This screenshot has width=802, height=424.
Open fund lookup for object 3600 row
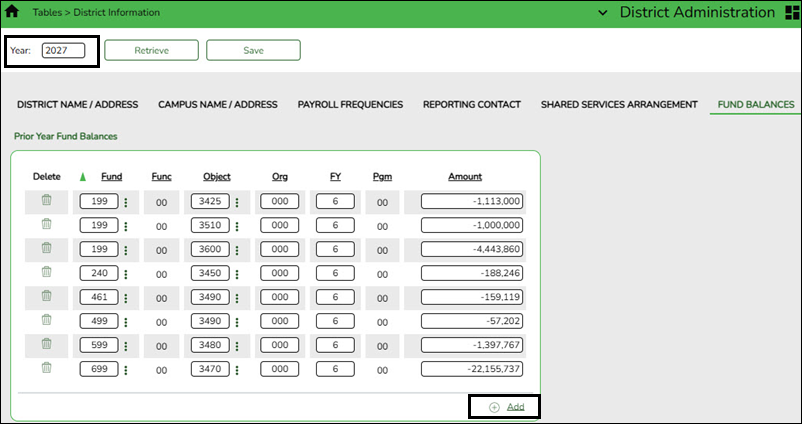[x=126, y=251]
